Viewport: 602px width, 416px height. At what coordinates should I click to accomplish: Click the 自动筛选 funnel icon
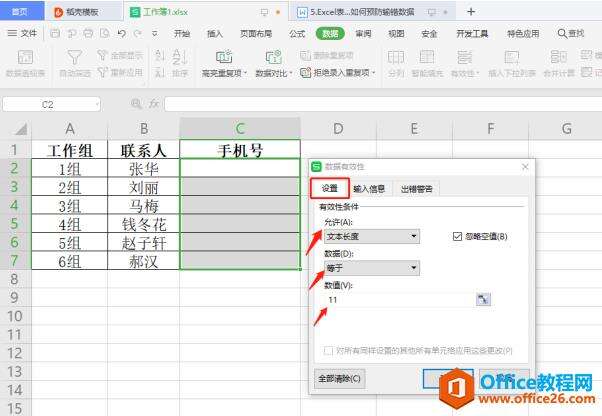[x=74, y=59]
